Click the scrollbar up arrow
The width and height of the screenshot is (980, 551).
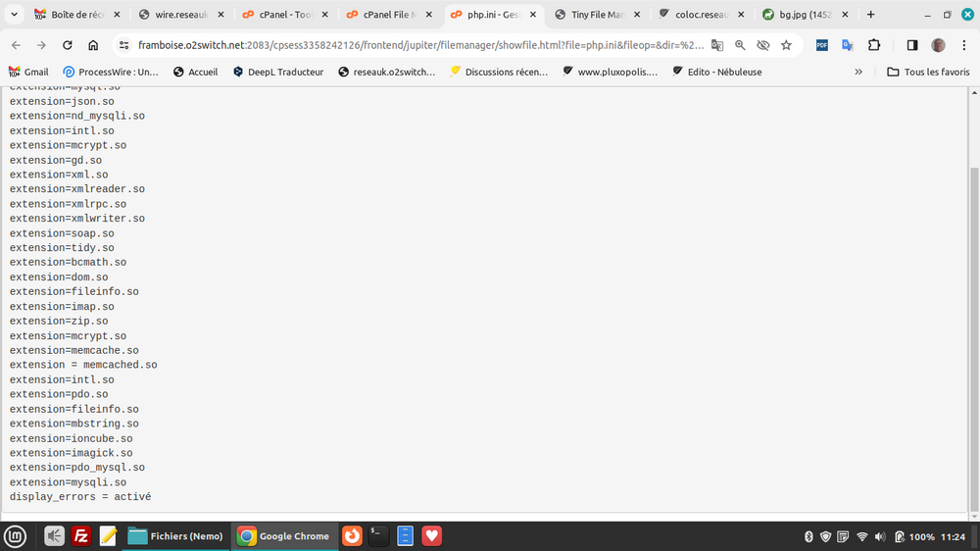(974, 92)
